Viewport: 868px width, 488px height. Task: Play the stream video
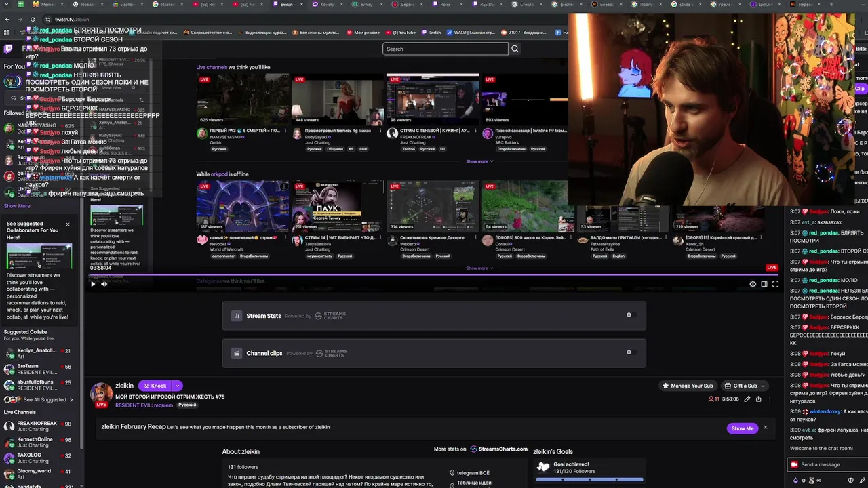pos(93,284)
